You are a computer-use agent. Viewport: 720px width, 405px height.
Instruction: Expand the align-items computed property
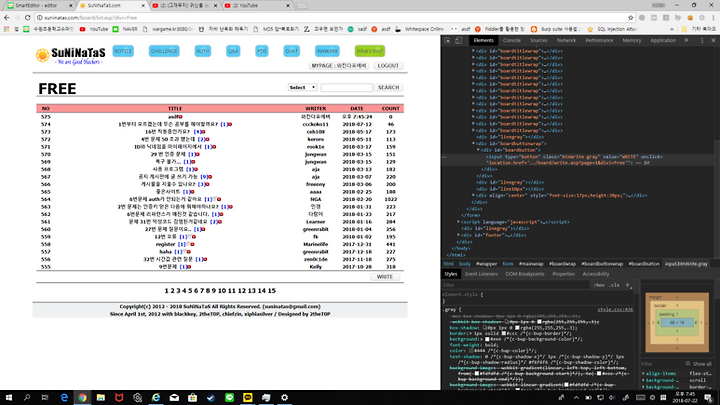pyautogui.click(x=643, y=374)
